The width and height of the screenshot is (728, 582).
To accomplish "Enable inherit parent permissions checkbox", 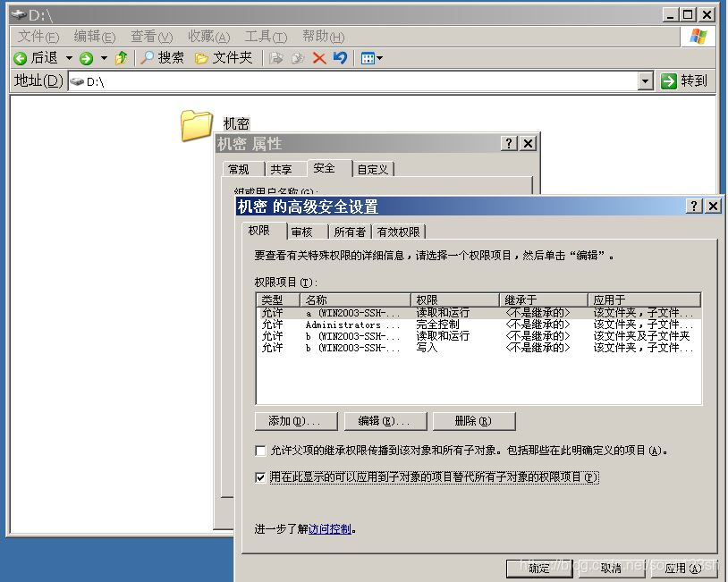I will [x=260, y=451].
